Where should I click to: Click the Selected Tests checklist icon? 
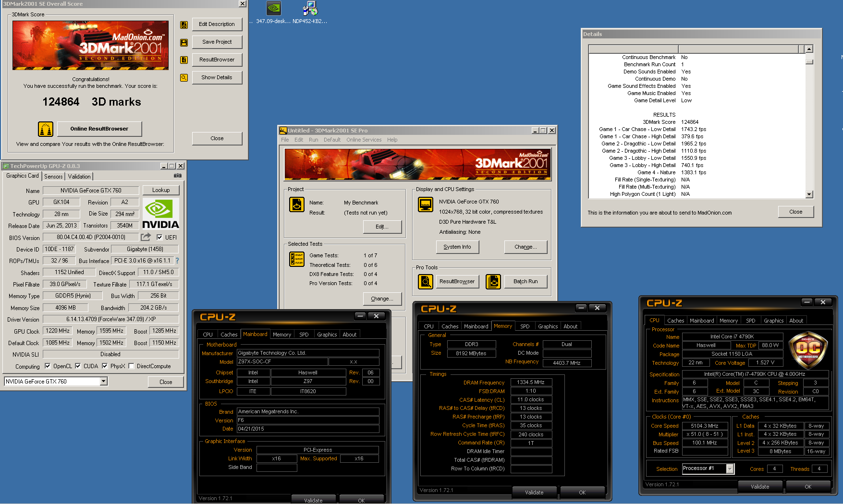(297, 259)
